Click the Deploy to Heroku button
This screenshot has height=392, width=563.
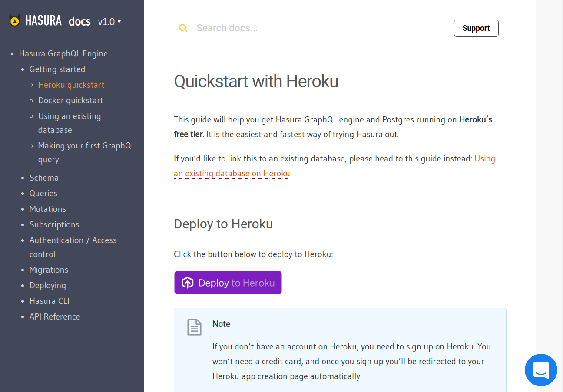[228, 283]
